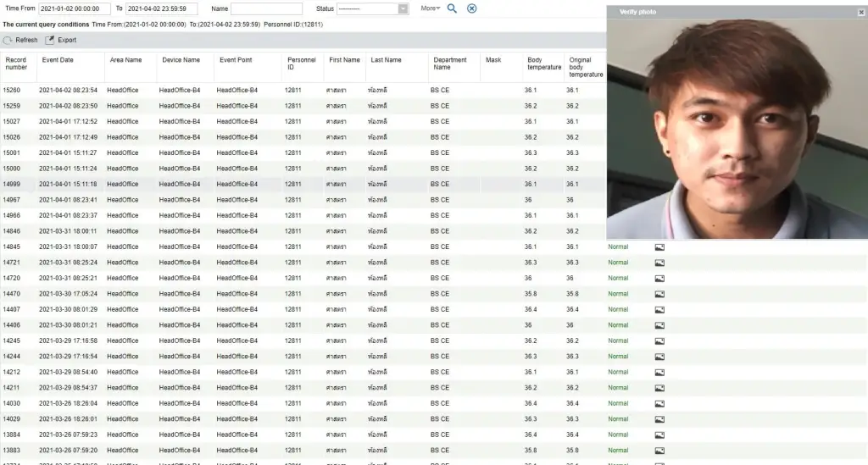The width and height of the screenshot is (868, 465).
Task: Click the circled X clear-query icon
Action: pyautogui.click(x=472, y=8)
